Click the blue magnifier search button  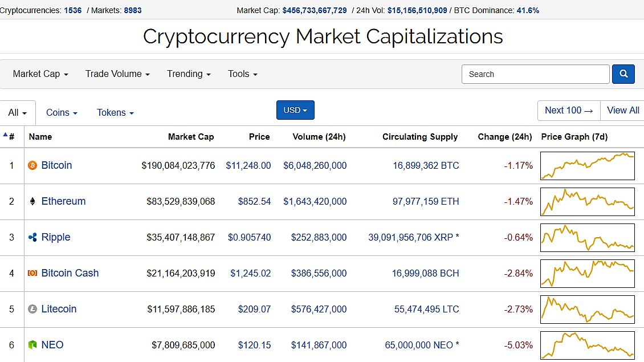[x=623, y=74]
